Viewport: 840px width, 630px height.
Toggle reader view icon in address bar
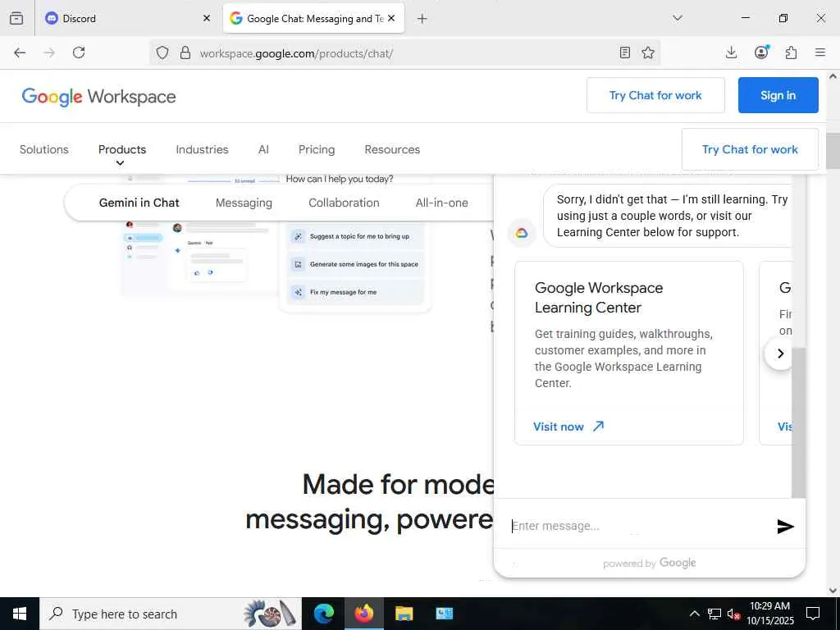pos(624,52)
